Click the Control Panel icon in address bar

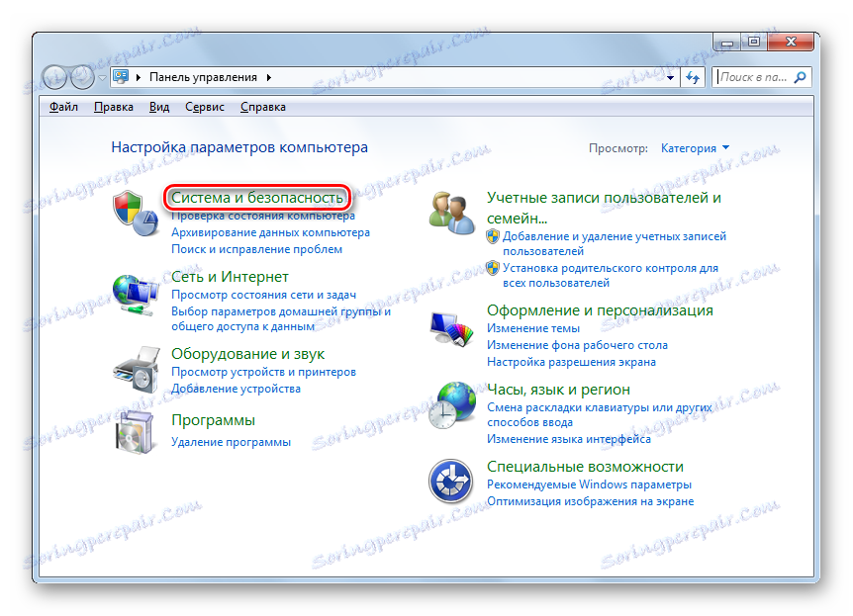pos(121,77)
